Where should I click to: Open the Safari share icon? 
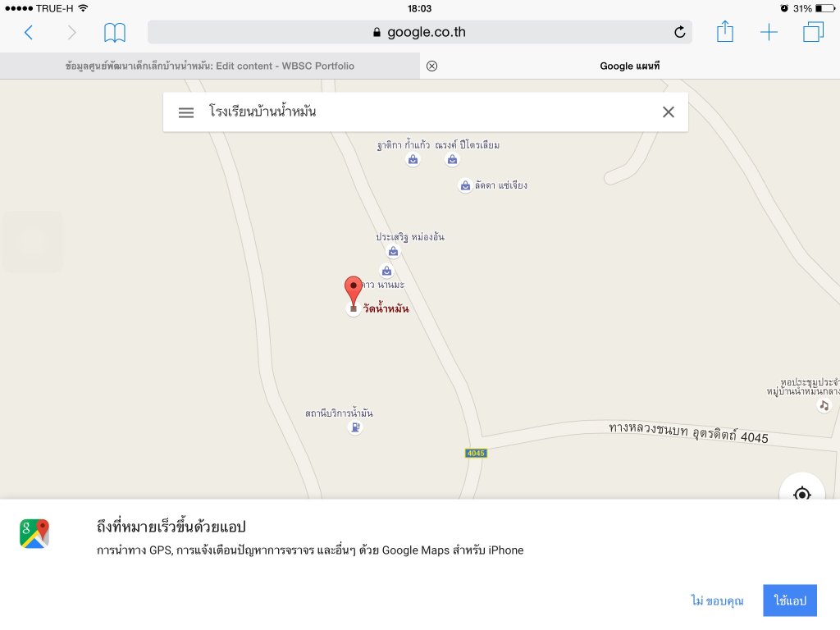725,32
